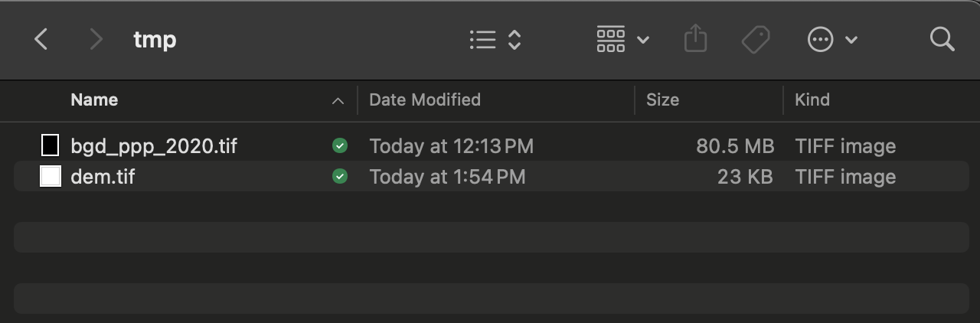
Task: Go back with the left chevron
Action: [41, 39]
